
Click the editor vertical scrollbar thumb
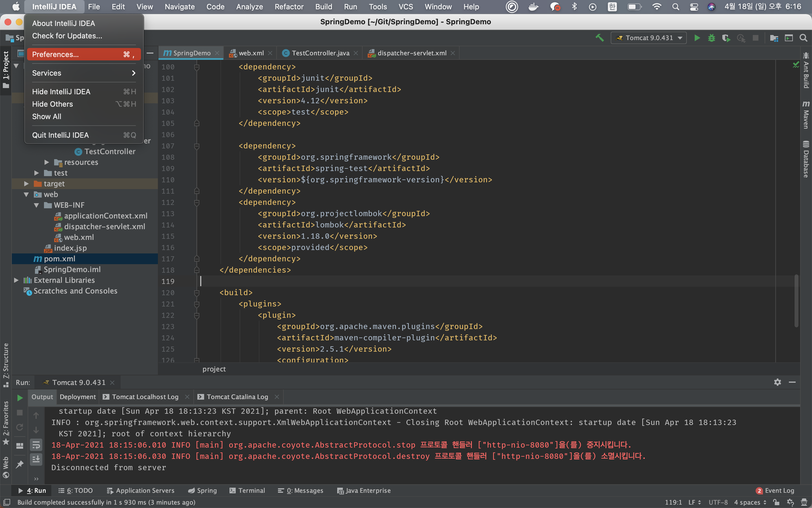coord(796,301)
